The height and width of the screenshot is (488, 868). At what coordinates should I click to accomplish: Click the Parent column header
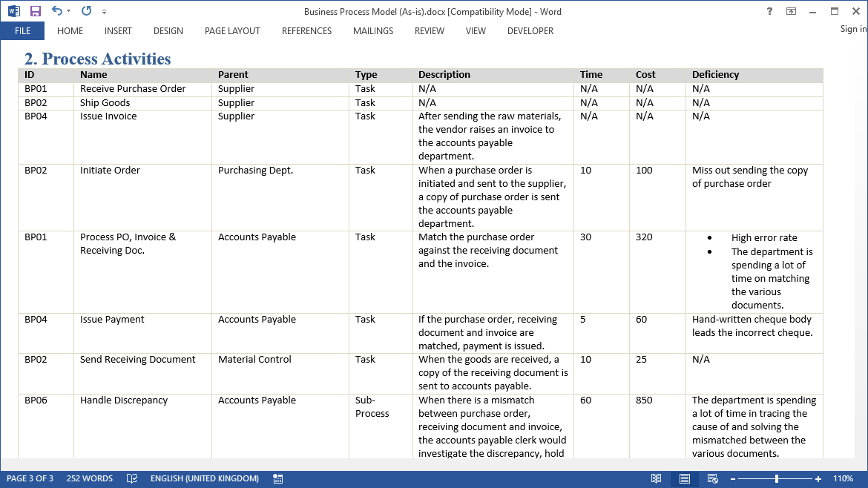tap(233, 75)
